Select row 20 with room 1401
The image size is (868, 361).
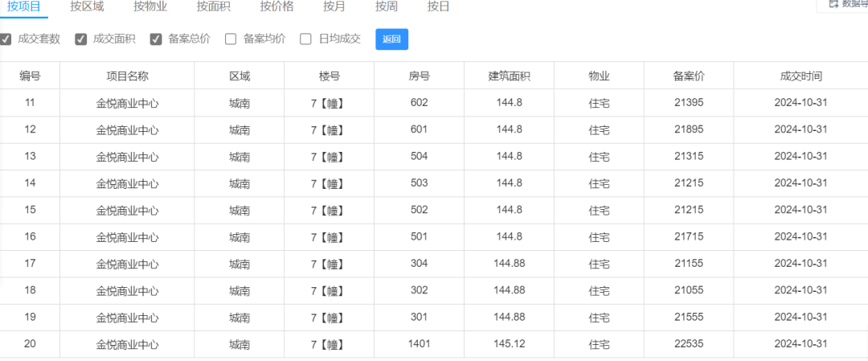pos(434,344)
